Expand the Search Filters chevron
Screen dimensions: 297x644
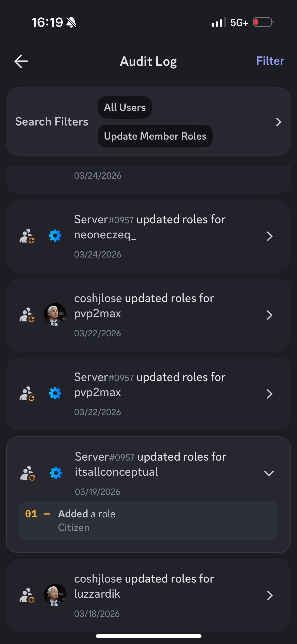(278, 122)
